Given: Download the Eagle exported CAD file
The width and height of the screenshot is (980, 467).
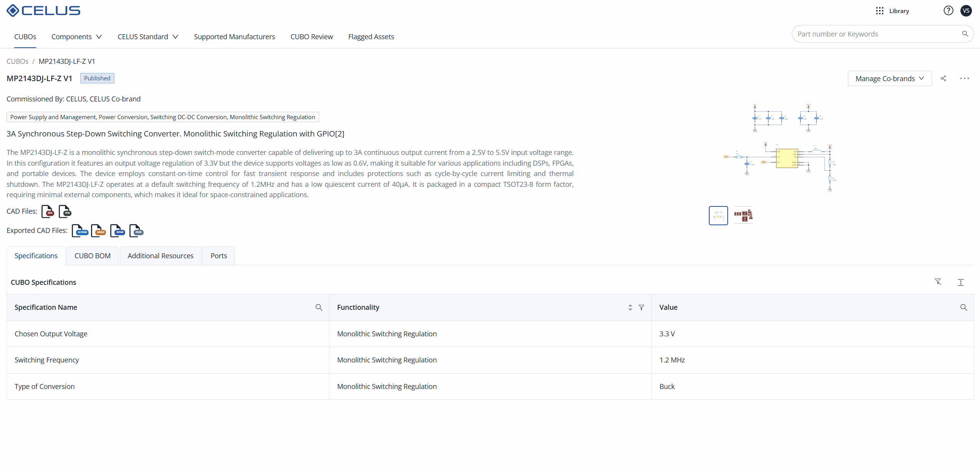Looking at the screenshot, I should coord(98,231).
